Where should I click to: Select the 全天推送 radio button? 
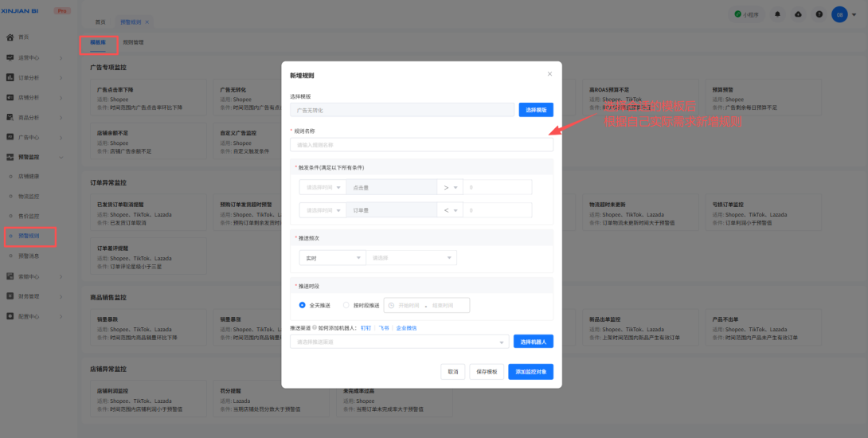[303, 305]
